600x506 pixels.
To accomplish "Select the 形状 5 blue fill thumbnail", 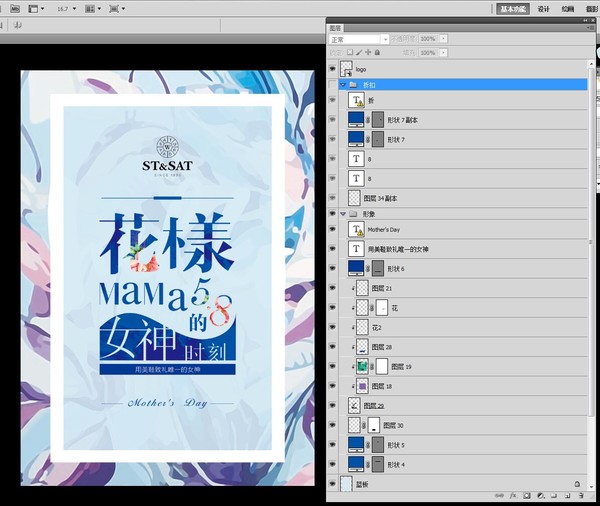I will (356, 445).
